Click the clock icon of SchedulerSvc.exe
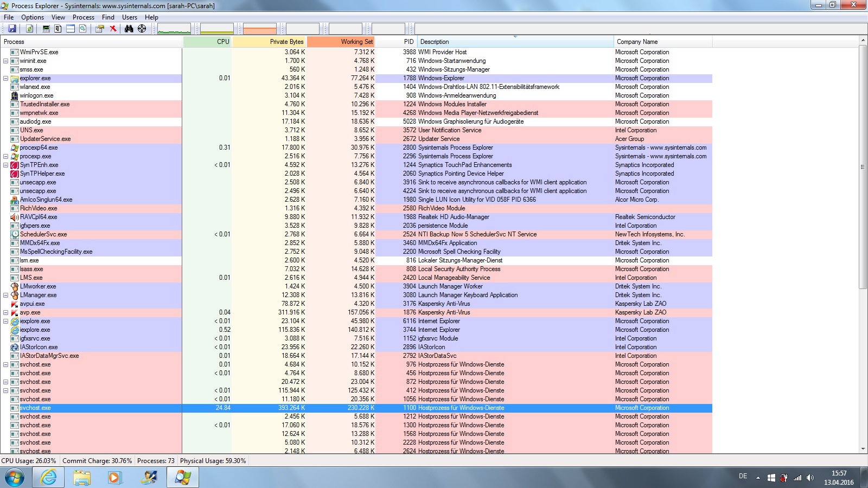Viewport: 868px width, 488px height. pos(15,234)
